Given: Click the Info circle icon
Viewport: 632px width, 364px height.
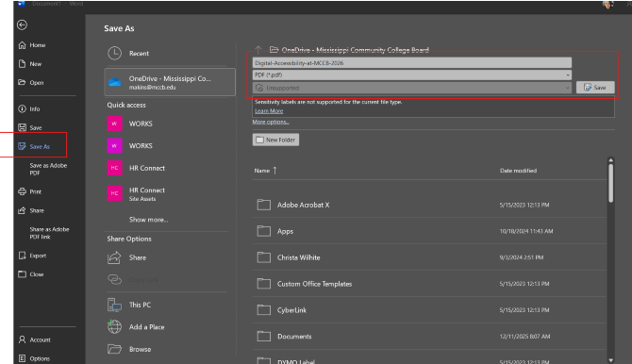Looking at the screenshot, I should (23, 108).
